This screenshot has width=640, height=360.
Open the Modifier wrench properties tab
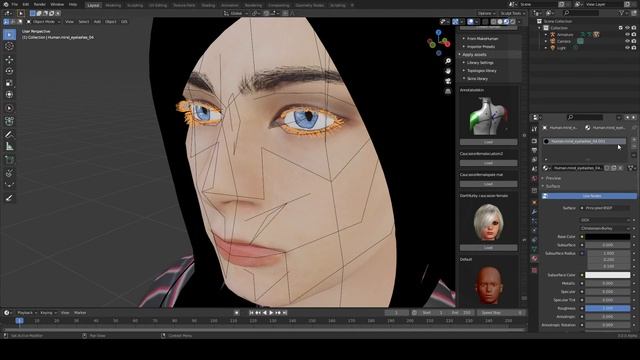pos(534,212)
